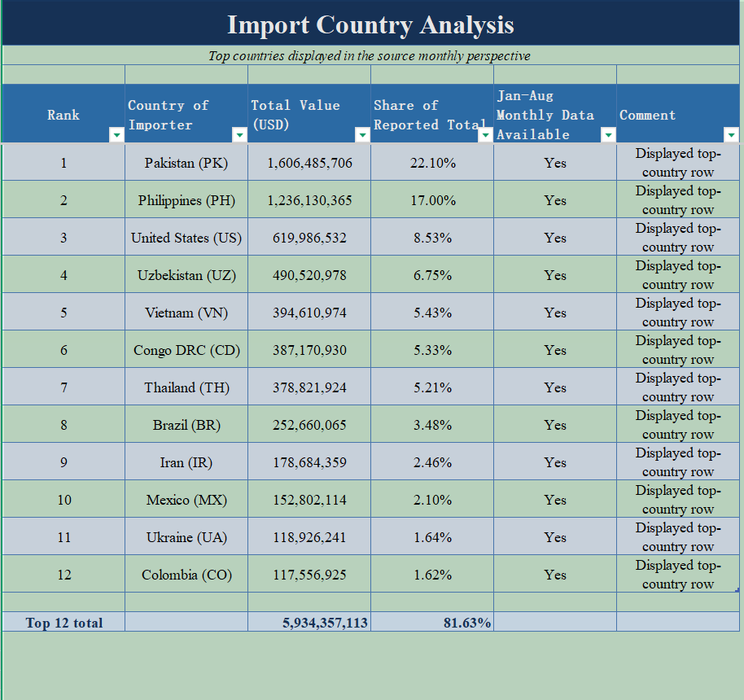Click the rank 10 cell
Viewport: 744px width, 700px height.
pyautogui.click(x=63, y=501)
